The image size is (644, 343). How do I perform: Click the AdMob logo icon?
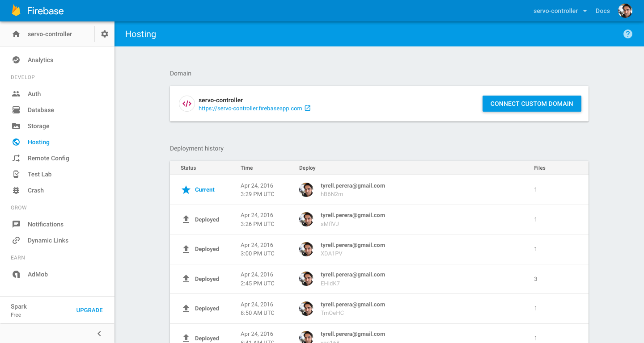16,274
